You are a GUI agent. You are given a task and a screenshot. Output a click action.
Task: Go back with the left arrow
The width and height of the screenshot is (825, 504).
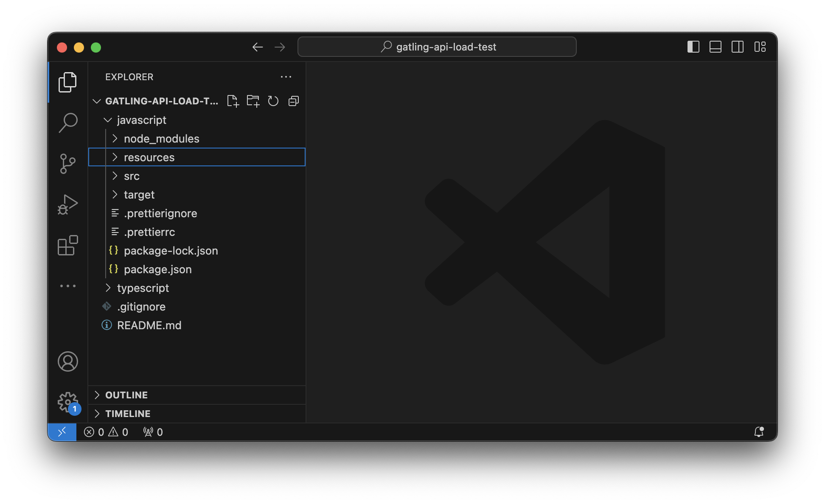coord(258,47)
